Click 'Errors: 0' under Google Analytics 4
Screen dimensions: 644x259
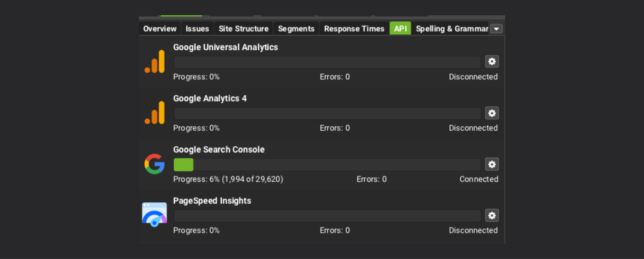coord(335,128)
